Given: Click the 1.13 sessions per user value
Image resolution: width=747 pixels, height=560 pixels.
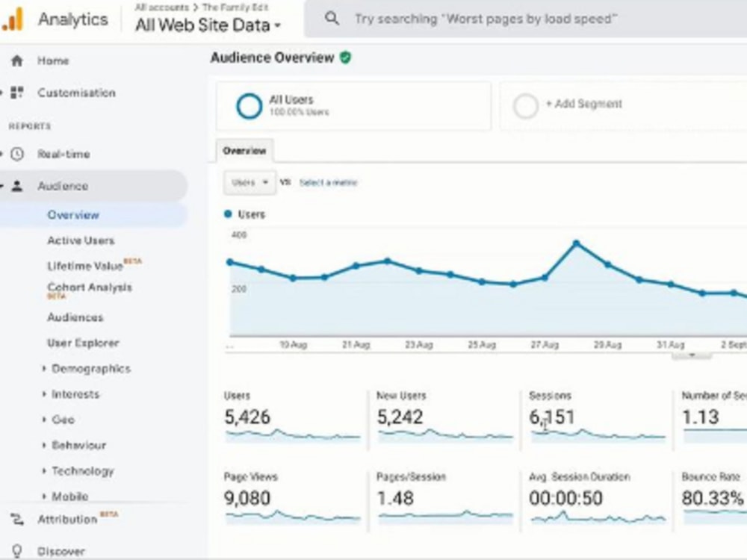Looking at the screenshot, I should (x=701, y=417).
